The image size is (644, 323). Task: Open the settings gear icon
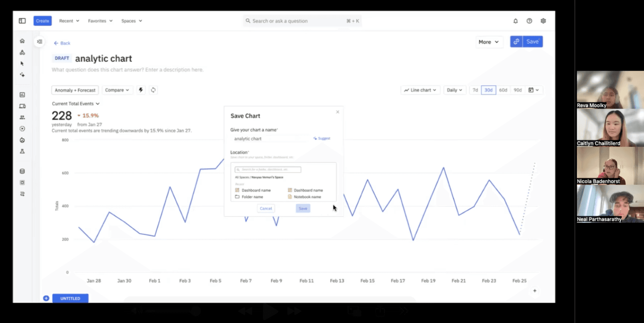coord(543,21)
